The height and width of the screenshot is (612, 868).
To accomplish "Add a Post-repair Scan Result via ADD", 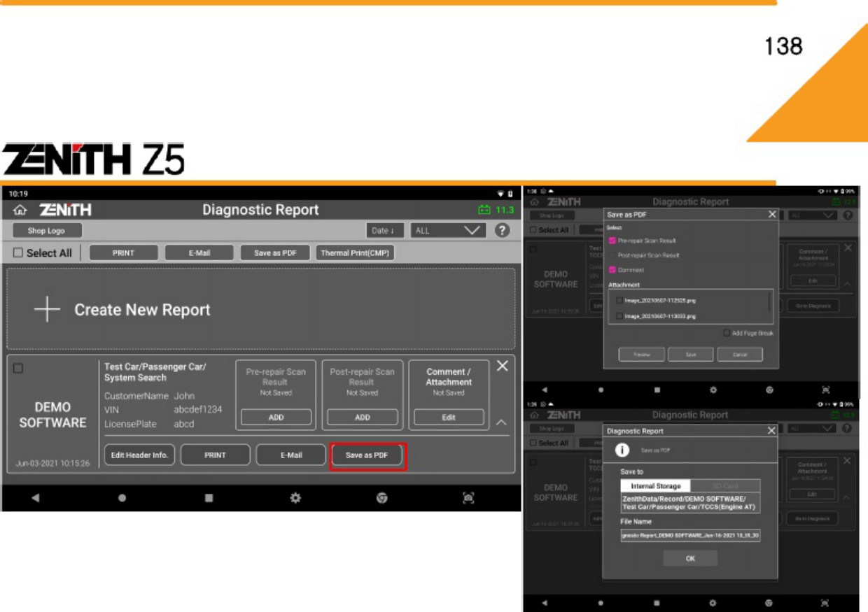I will (363, 417).
